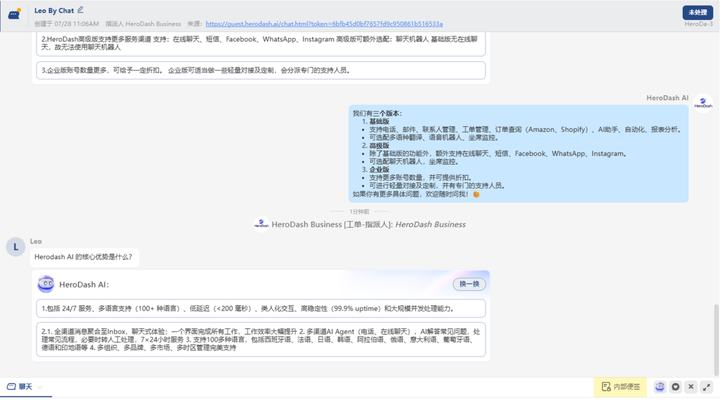The height and width of the screenshot is (400, 720).
Task: Click the HeroDash AI sender name above blue message
Action: (667, 98)
